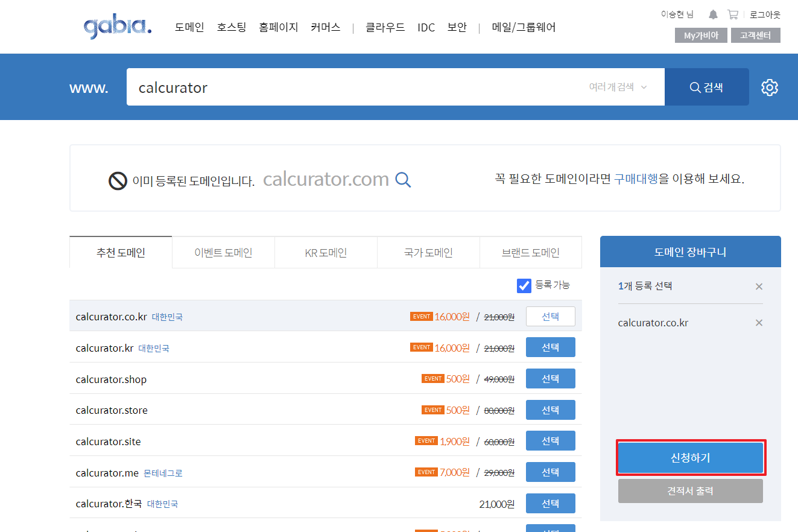
Task: Click the user name 이승현 님
Action: [x=677, y=14]
